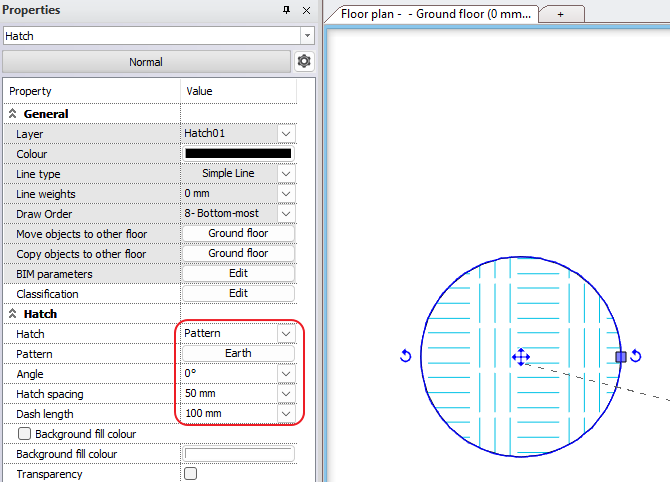
Task: Open the Layer Hatch01 dropdown
Action: tap(286, 134)
